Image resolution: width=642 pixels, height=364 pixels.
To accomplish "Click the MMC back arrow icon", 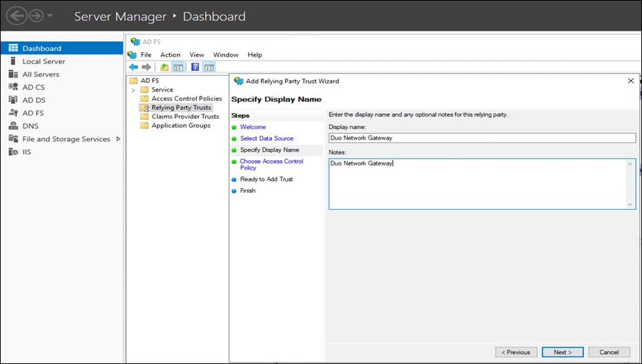I will (x=133, y=67).
